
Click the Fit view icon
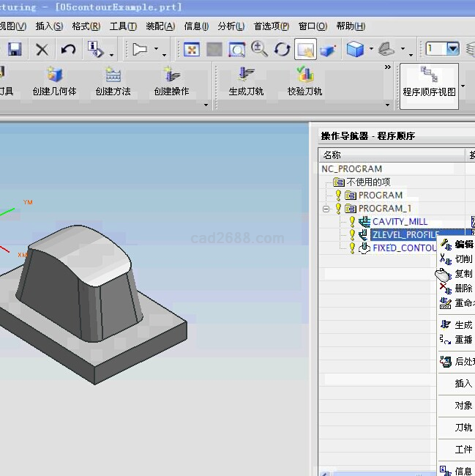click(192, 50)
